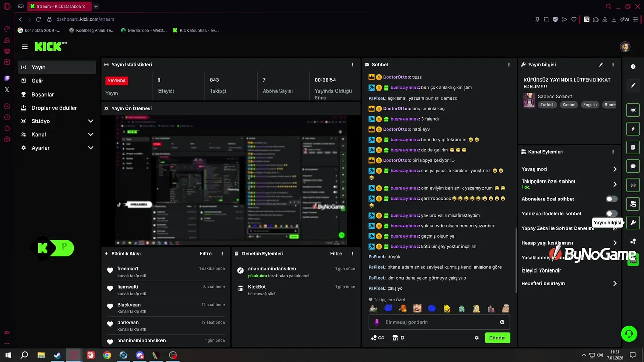Open chat settings gear icon
644x362 pixels.
pyautogui.click(x=477, y=338)
